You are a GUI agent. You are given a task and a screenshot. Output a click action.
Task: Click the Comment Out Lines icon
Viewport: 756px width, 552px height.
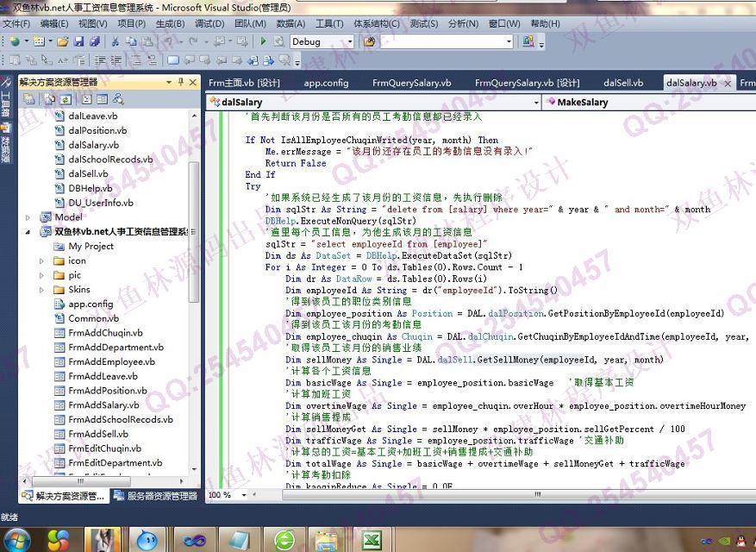[136, 60]
